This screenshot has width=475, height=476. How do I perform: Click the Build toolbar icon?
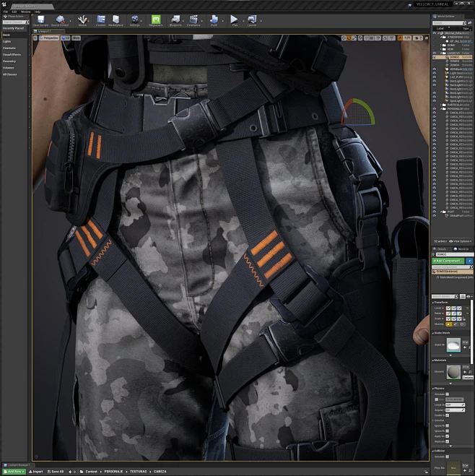coord(214,20)
